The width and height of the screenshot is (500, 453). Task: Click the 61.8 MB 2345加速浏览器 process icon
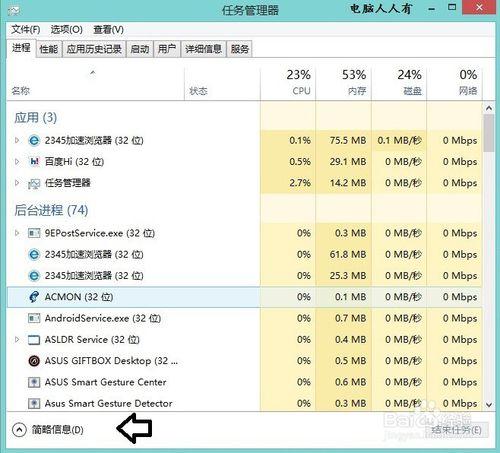pyautogui.click(x=34, y=255)
